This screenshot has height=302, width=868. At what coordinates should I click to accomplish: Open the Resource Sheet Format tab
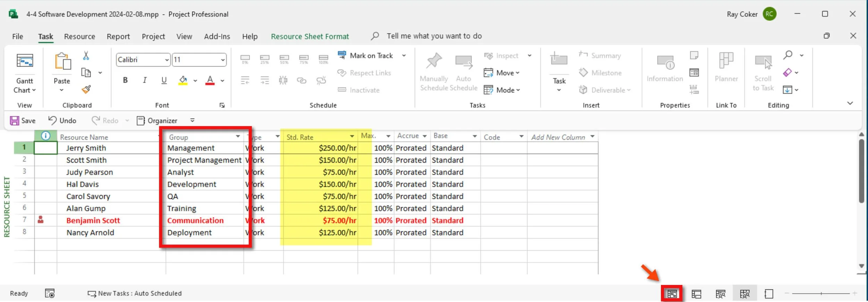pyautogui.click(x=310, y=36)
